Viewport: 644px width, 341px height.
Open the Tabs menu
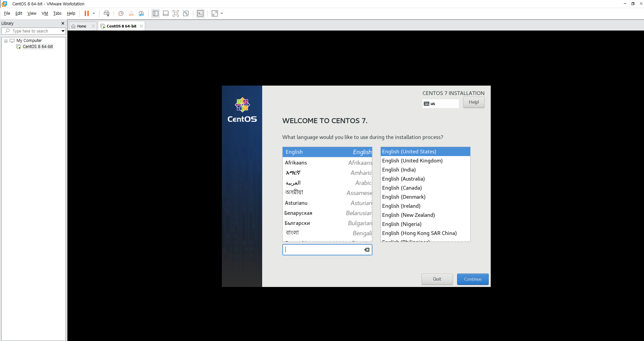click(57, 13)
